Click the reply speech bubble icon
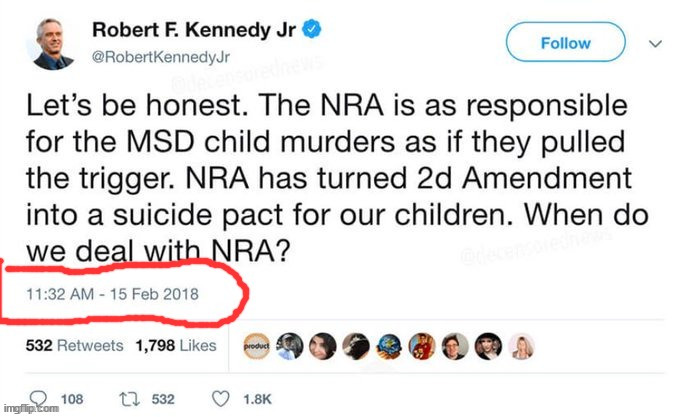The height and width of the screenshot is (417, 680). pyautogui.click(x=38, y=398)
